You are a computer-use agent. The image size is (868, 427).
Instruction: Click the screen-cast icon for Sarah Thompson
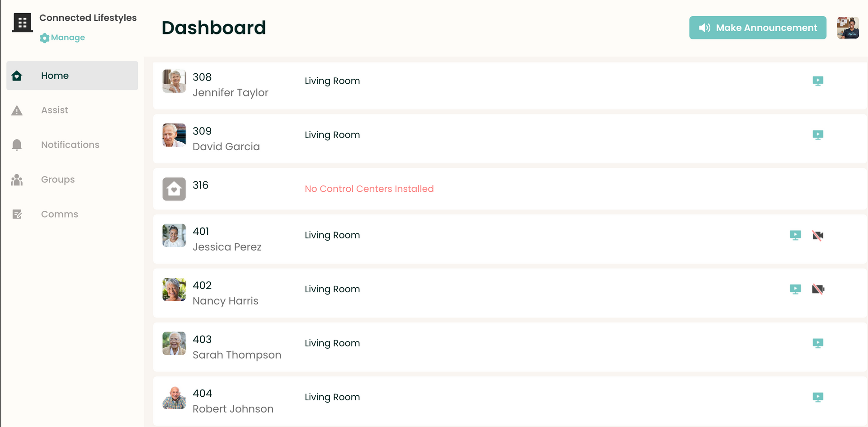click(818, 343)
